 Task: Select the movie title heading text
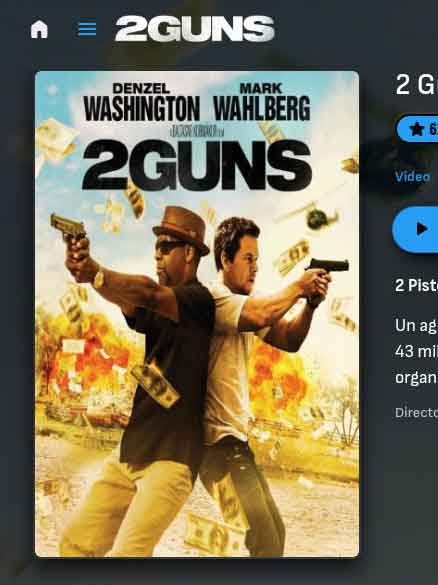click(416, 84)
